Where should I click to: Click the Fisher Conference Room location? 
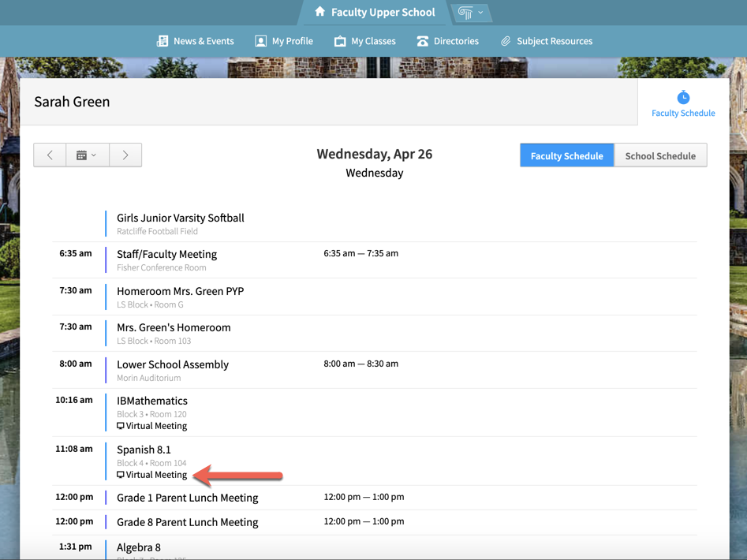(162, 267)
